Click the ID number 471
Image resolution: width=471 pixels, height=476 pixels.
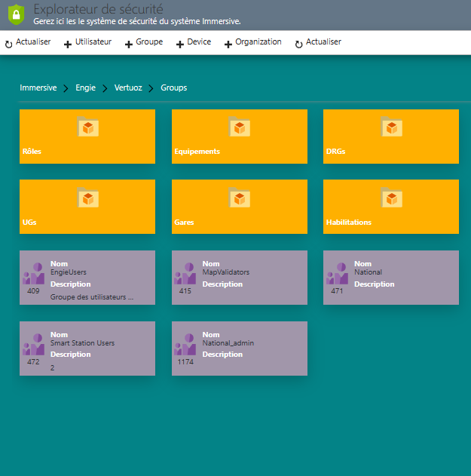coord(337,291)
